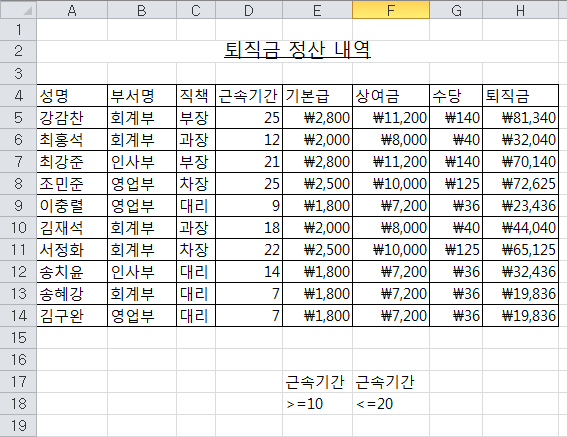The height and width of the screenshot is (437, 567).
Task: Select column header H
Action: [x=520, y=10]
